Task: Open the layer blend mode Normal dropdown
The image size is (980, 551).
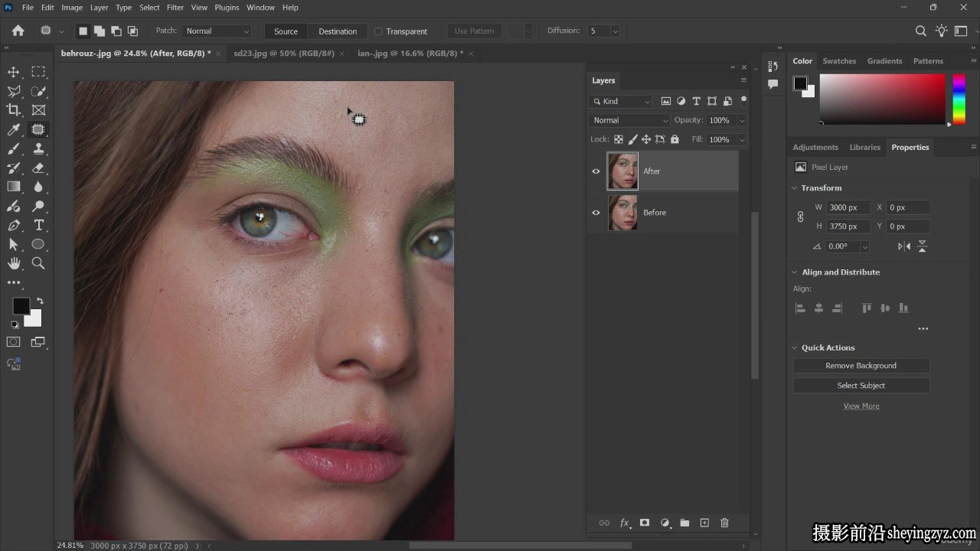Action: pos(630,120)
